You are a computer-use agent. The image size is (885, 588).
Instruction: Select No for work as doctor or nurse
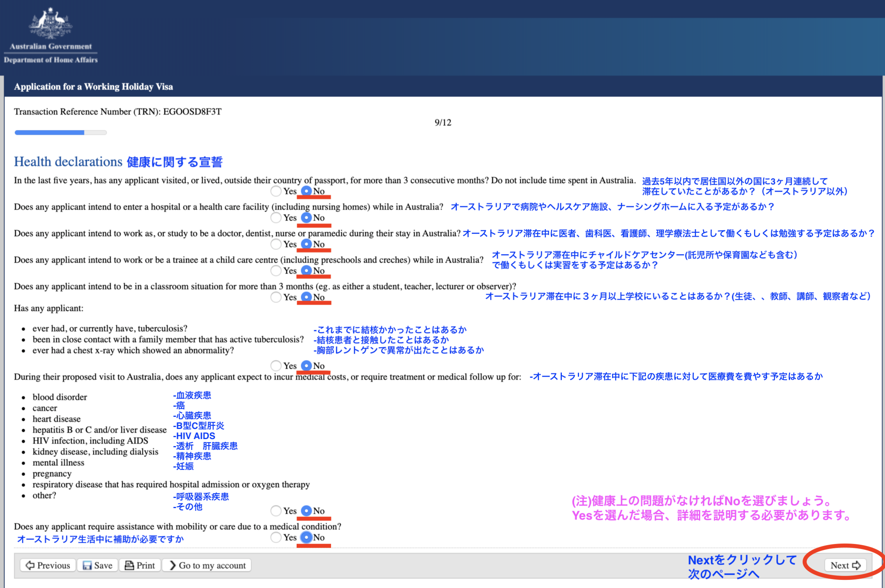coord(307,244)
